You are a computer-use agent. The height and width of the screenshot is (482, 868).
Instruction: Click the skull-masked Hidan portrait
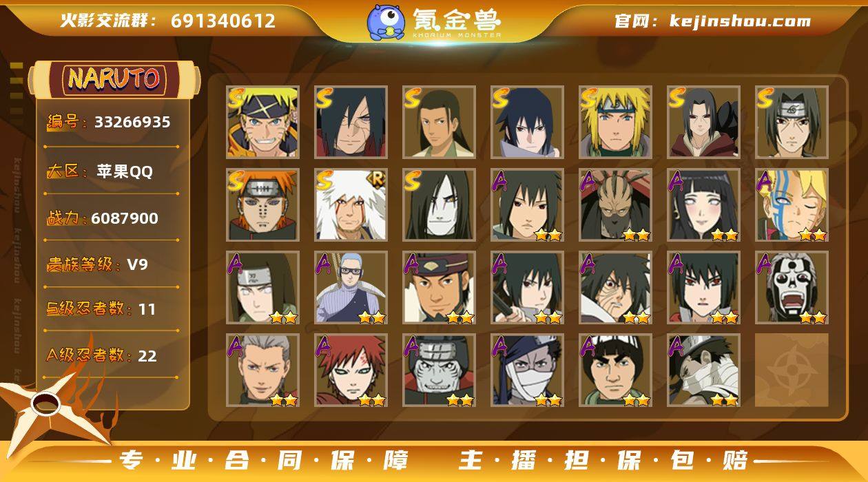792,287
